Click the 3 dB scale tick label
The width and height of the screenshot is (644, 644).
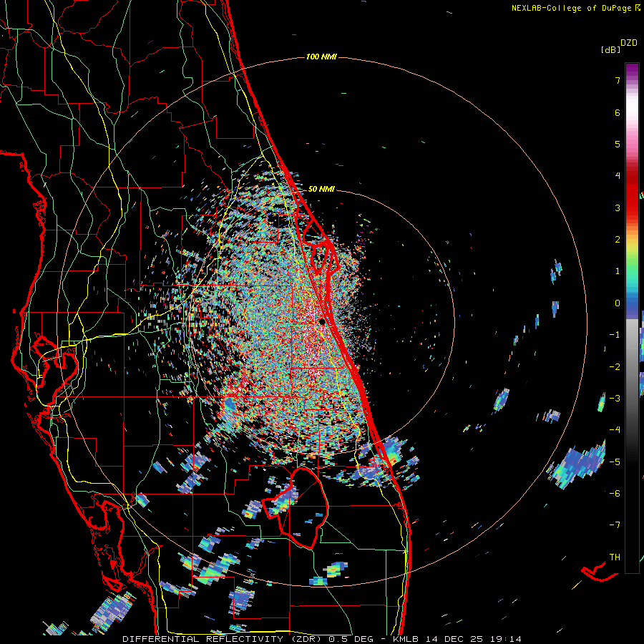[x=618, y=208]
